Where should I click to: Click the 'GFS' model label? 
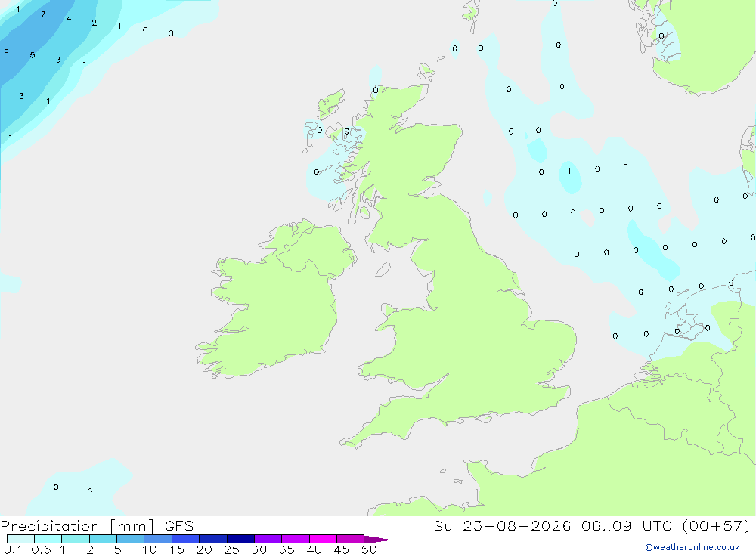pyautogui.click(x=179, y=526)
